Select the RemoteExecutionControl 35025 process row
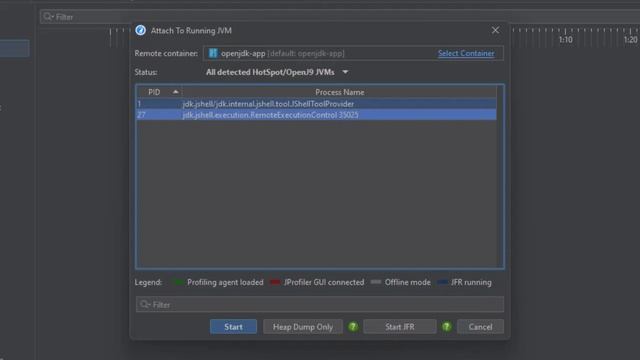Screen dimensions: 640x360 (316, 115)
